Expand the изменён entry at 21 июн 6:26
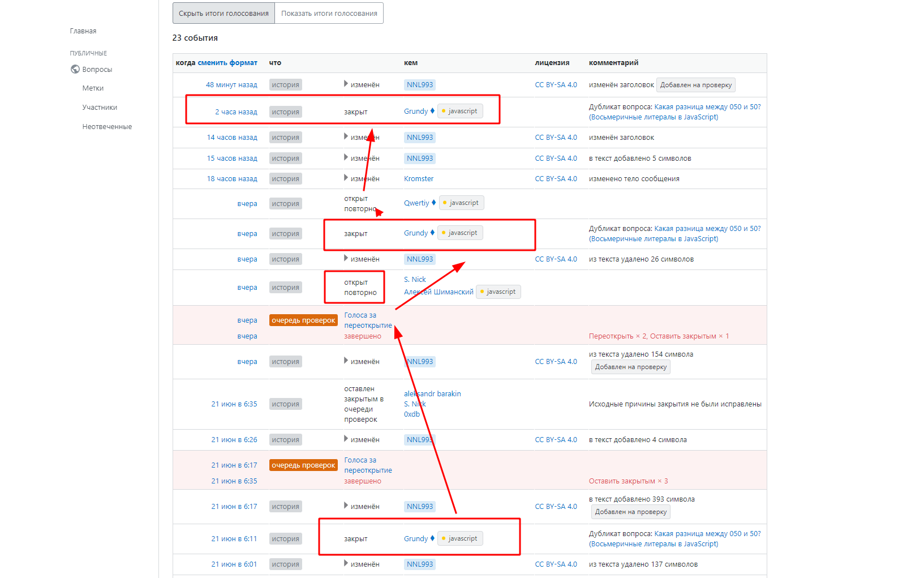This screenshot has height=578, width=924. point(346,439)
